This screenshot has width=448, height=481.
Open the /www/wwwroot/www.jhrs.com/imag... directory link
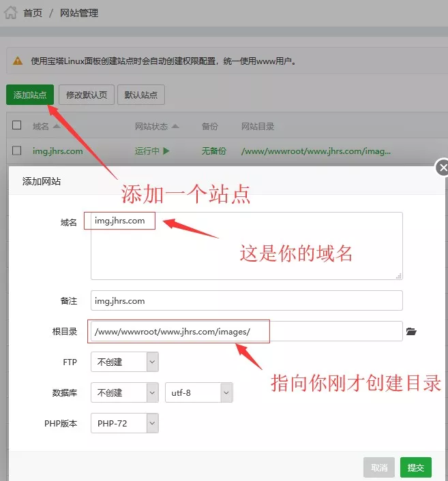click(x=316, y=151)
